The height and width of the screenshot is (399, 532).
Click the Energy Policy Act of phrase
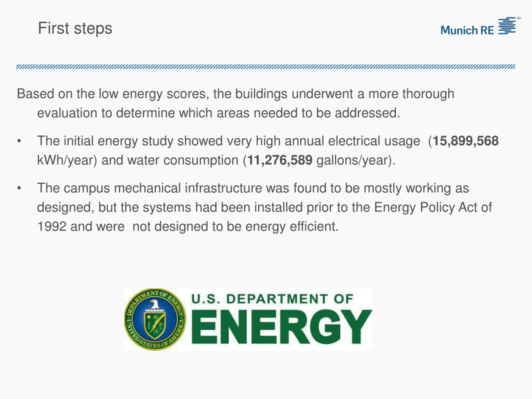tap(433, 207)
